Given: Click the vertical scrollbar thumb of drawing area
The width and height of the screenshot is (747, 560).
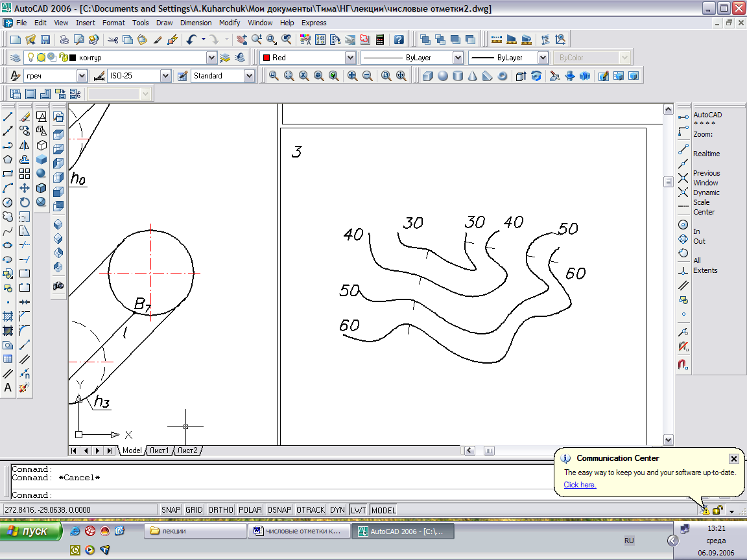Looking at the screenshot, I should click(668, 181).
